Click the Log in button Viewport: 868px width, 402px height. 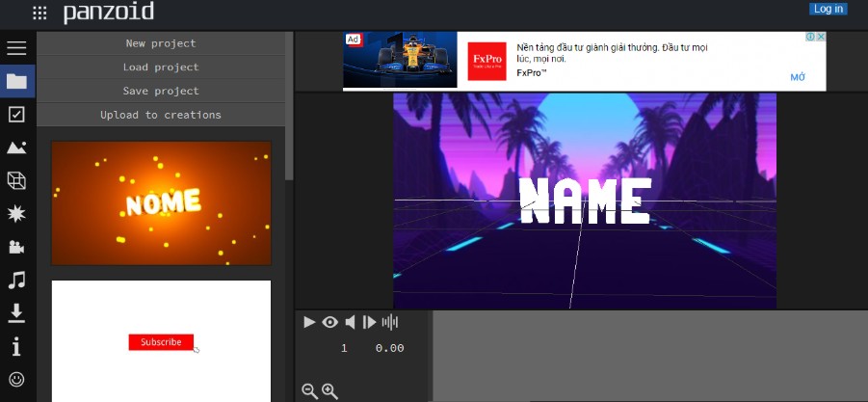tap(829, 9)
